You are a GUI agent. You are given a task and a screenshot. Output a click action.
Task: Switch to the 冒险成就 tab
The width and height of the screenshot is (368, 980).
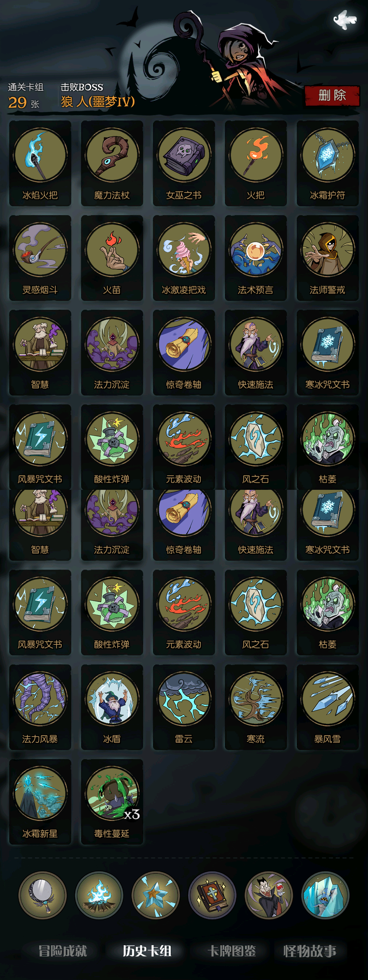pyautogui.click(x=63, y=951)
